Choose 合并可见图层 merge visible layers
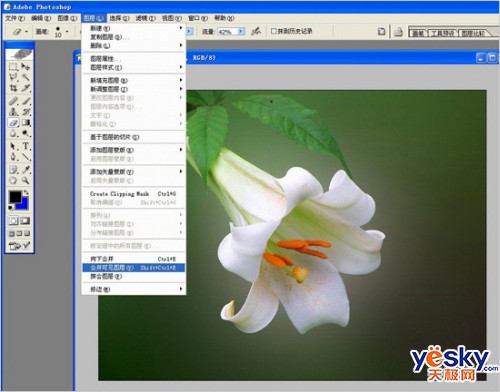Viewport: 500px width, 392px height. click(134, 267)
